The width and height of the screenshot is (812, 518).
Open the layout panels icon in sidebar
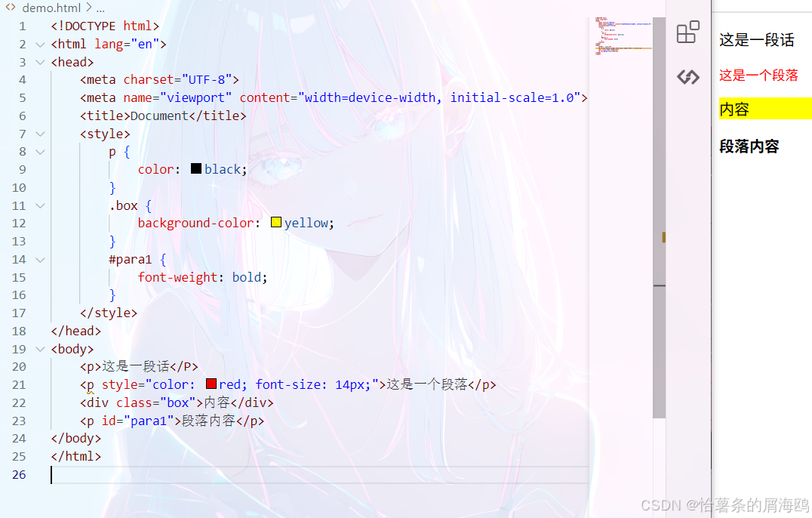coord(687,32)
